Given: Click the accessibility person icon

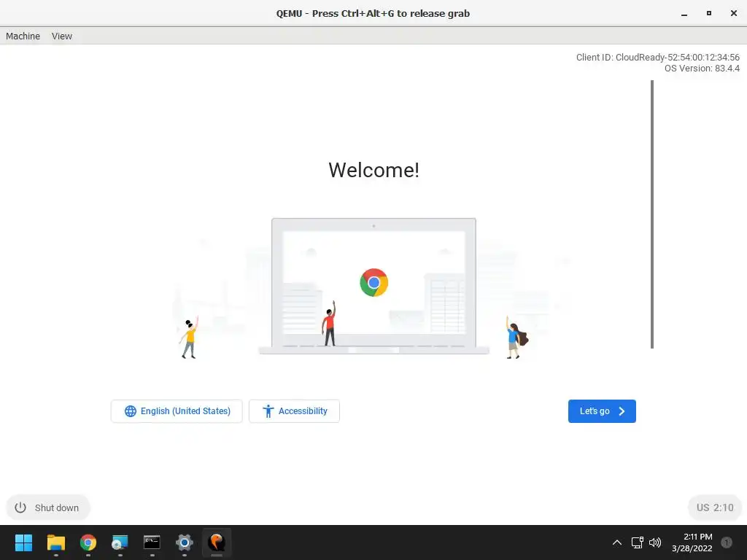Looking at the screenshot, I should pyautogui.click(x=268, y=411).
